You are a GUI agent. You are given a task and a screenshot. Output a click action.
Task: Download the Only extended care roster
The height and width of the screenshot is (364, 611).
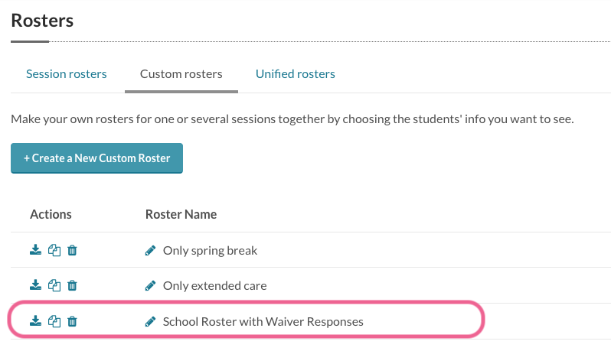(35, 285)
